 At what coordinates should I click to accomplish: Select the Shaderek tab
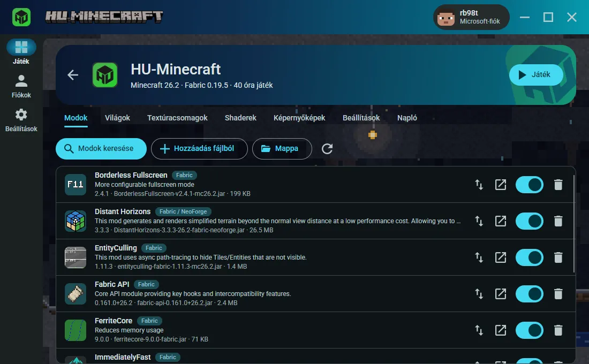click(240, 118)
